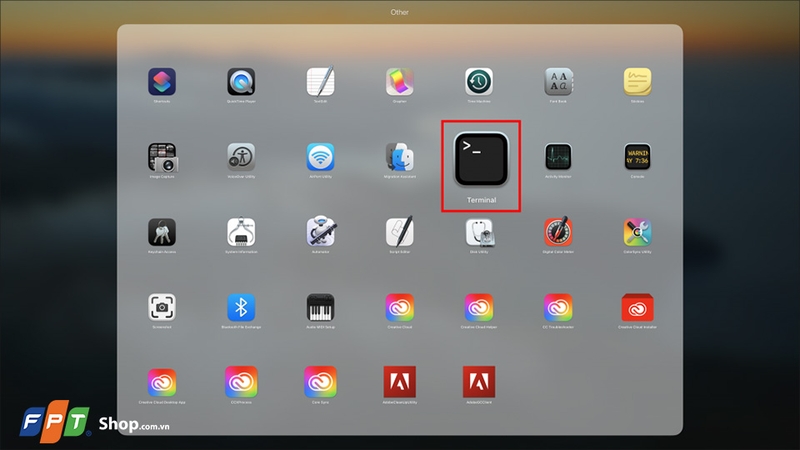
Task: Open the Shortcuts app
Action: coord(162,82)
